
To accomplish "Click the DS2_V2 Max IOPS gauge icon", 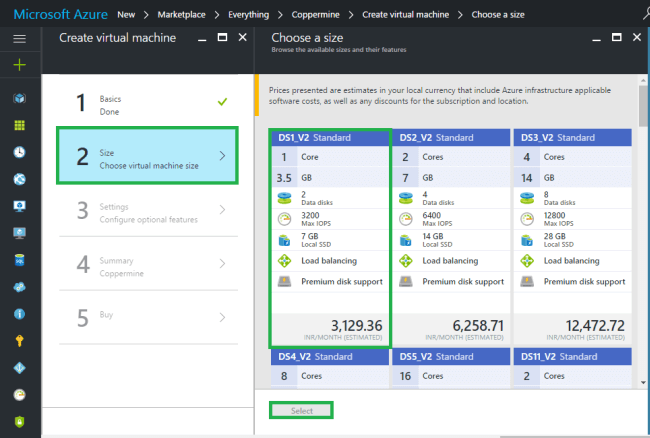I will pyautogui.click(x=406, y=219).
